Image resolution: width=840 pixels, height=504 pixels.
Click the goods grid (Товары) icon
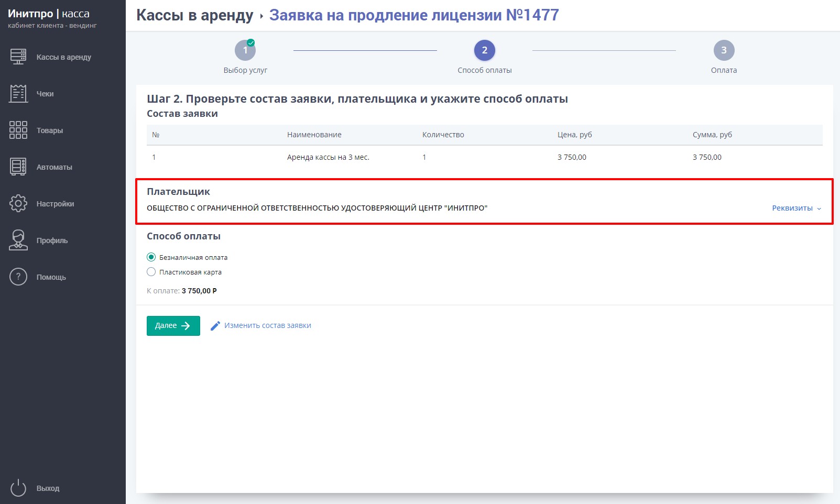coord(18,130)
